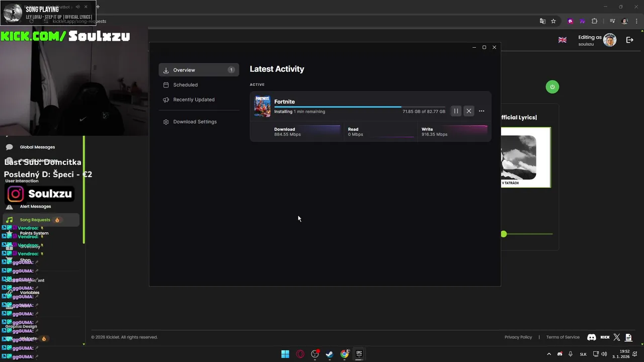Cancel the Fortnite download with the X icon
The height and width of the screenshot is (362, 644).
click(x=468, y=111)
